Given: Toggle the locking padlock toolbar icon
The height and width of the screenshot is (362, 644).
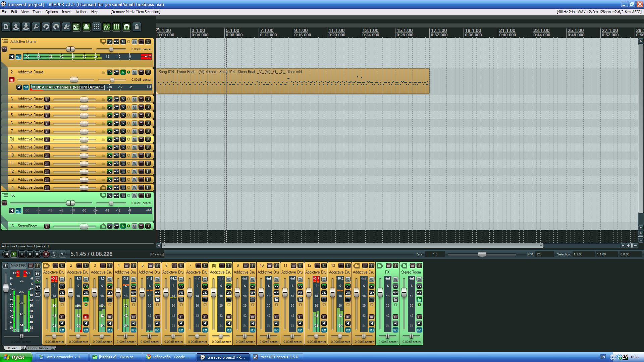Looking at the screenshot, I should pyautogui.click(x=137, y=27).
